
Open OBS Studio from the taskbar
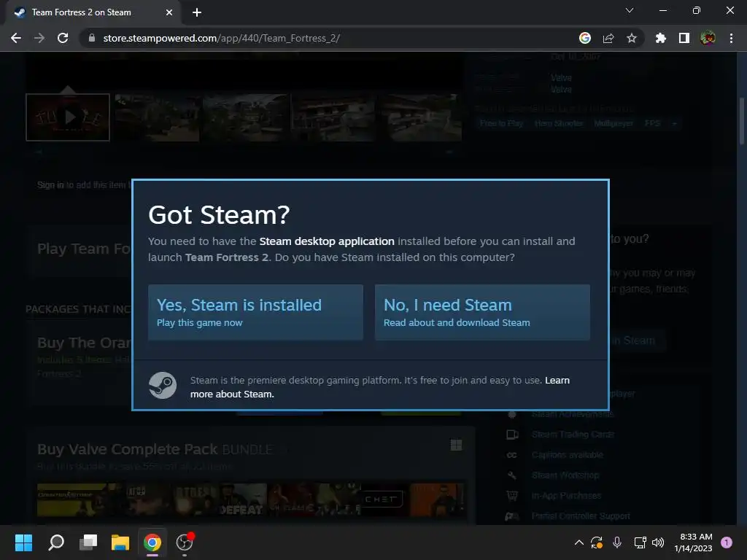click(x=185, y=542)
